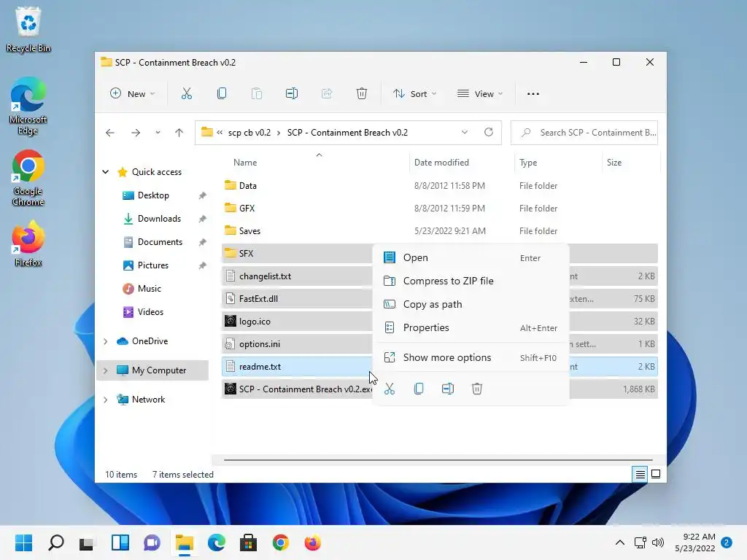Choose Open from the context menu
Image resolution: width=747 pixels, height=560 pixels.
[471, 257]
